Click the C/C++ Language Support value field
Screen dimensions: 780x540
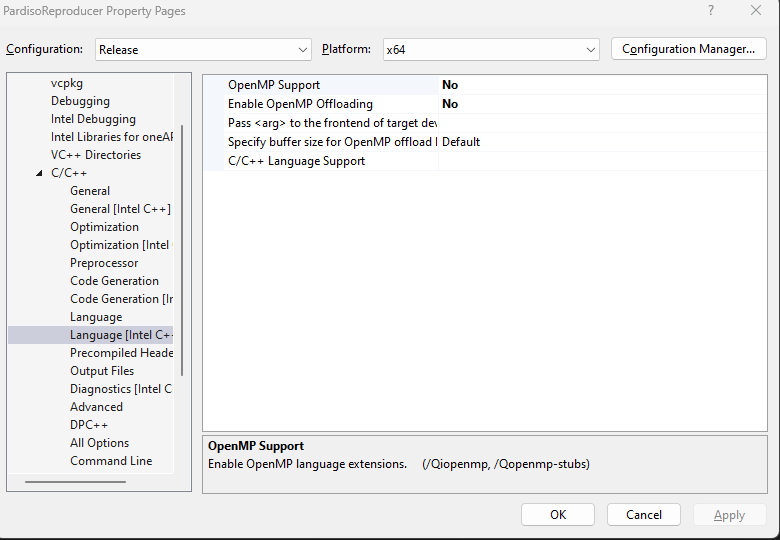(600, 161)
